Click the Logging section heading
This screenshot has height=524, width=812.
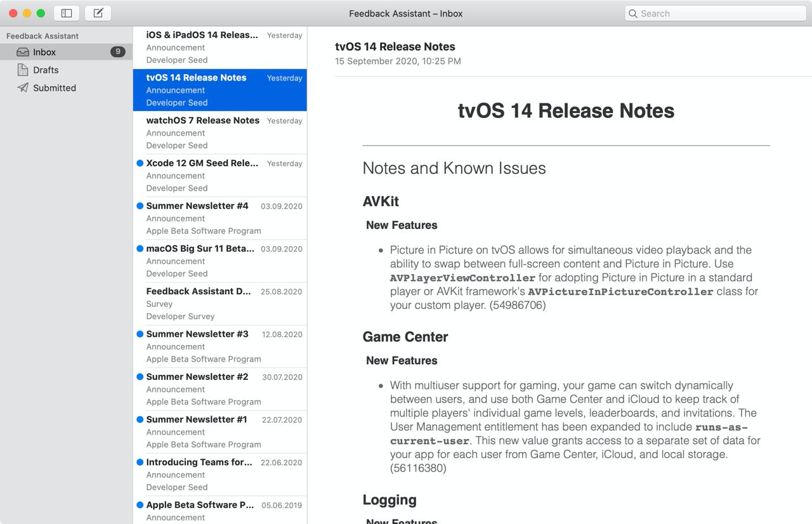pyautogui.click(x=390, y=500)
